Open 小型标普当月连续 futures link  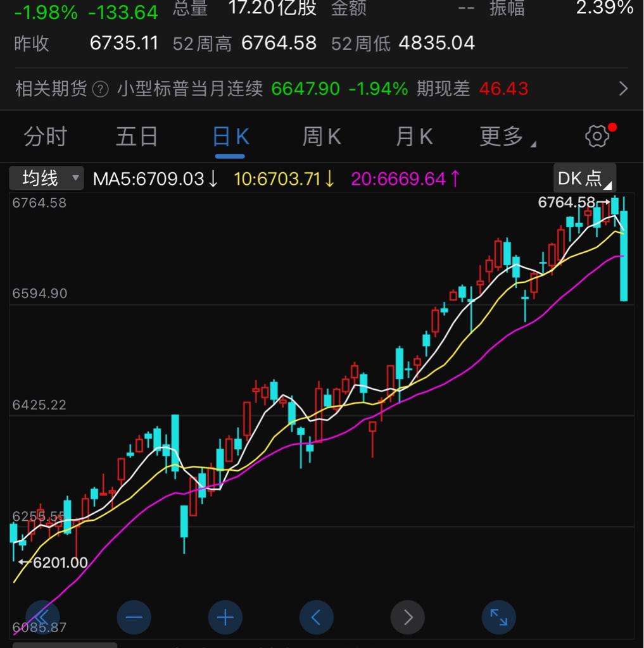click(190, 89)
